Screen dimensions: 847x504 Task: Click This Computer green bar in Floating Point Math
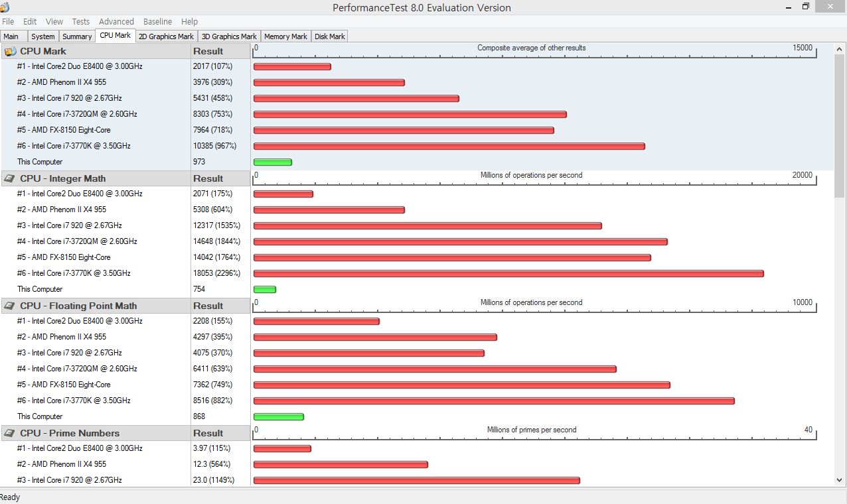[278, 416]
